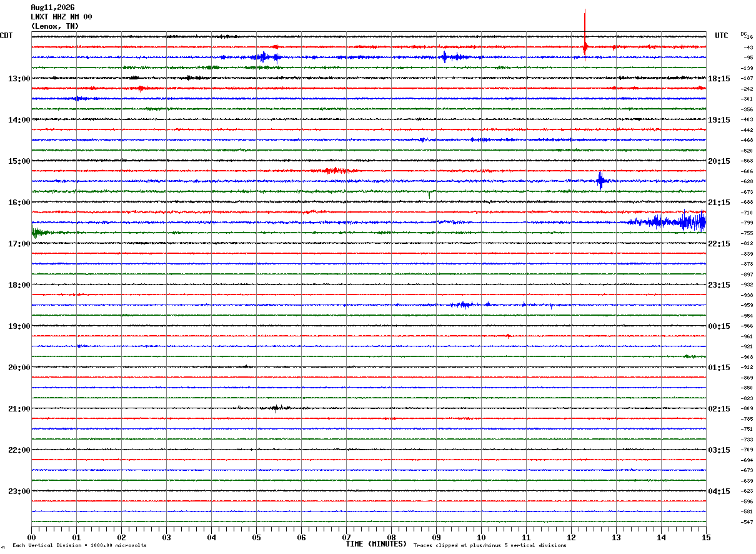Viewport: 756px width, 554px height.
Task: Click the DC offset value -799
Action: point(747,223)
